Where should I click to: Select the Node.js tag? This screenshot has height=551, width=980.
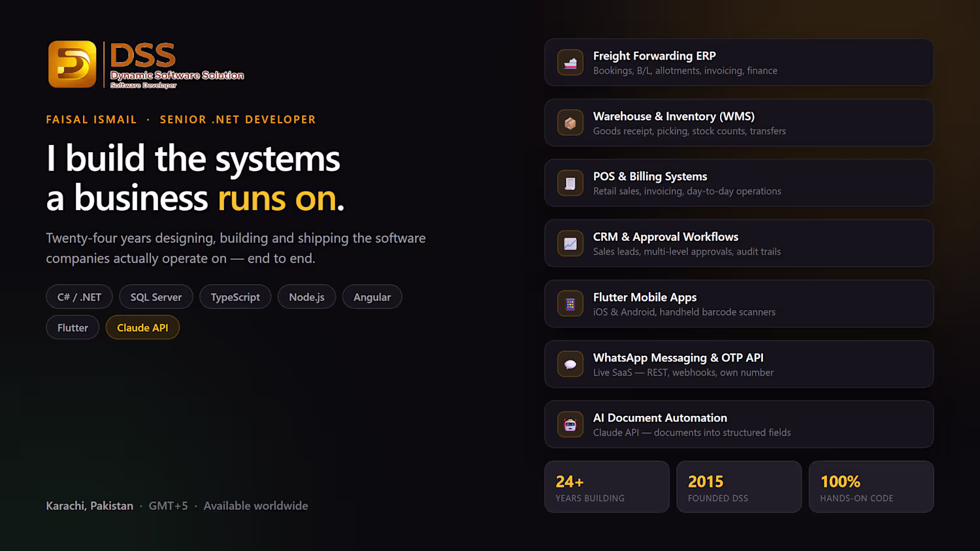(x=307, y=297)
